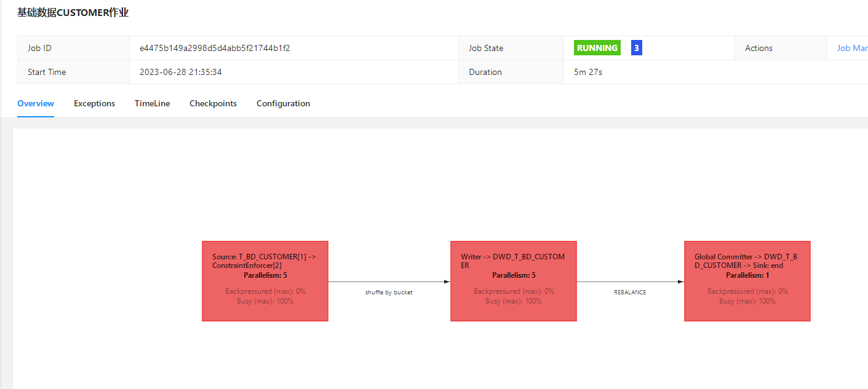Select the Source T_BD_CUSTOMER node
The width and height of the screenshot is (868, 389).
pyautogui.click(x=265, y=281)
